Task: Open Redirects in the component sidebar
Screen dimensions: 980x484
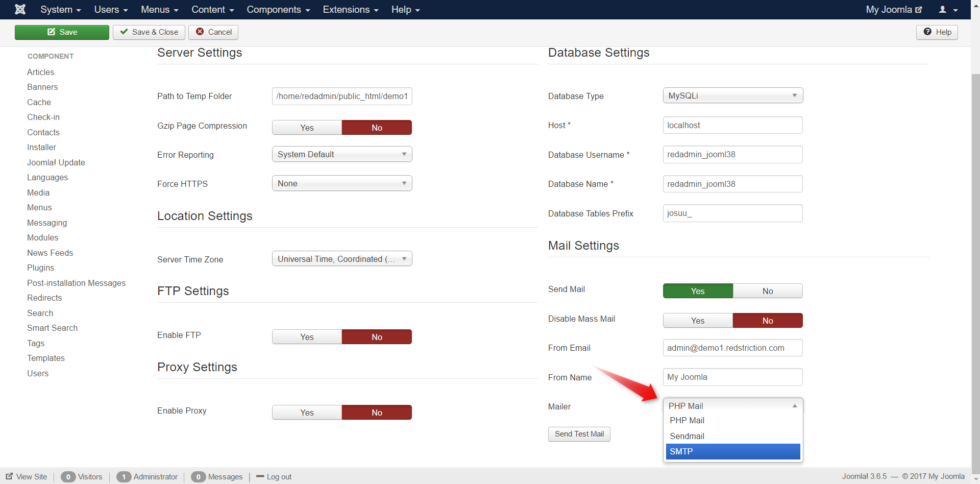Action: tap(44, 298)
